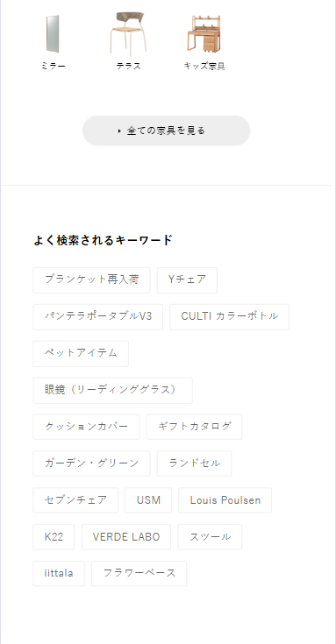The width and height of the screenshot is (336, 644).
Task: Select the クッションカバー keyword tag
Action: click(x=86, y=427)
